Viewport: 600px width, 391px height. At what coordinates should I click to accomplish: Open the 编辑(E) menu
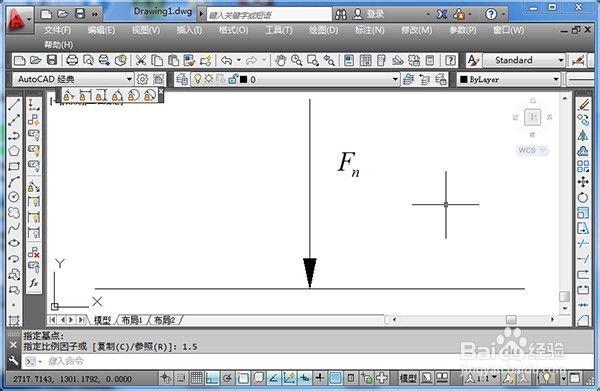(101, 30)
